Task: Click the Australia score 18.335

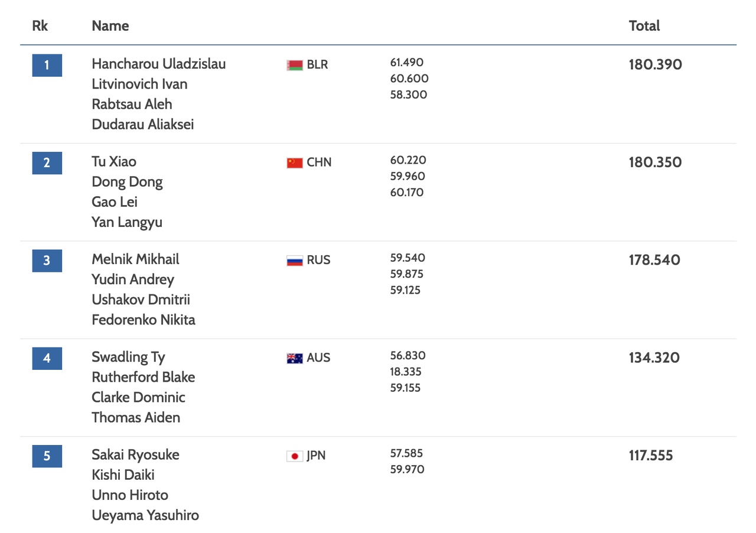Action: click(x=406, y=372)
